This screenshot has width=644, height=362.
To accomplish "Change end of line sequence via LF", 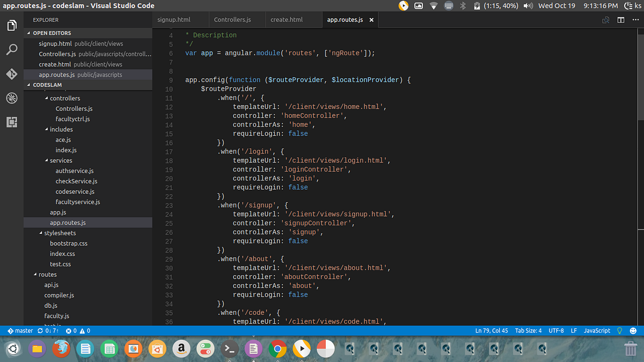I will (x=574, y=331).
